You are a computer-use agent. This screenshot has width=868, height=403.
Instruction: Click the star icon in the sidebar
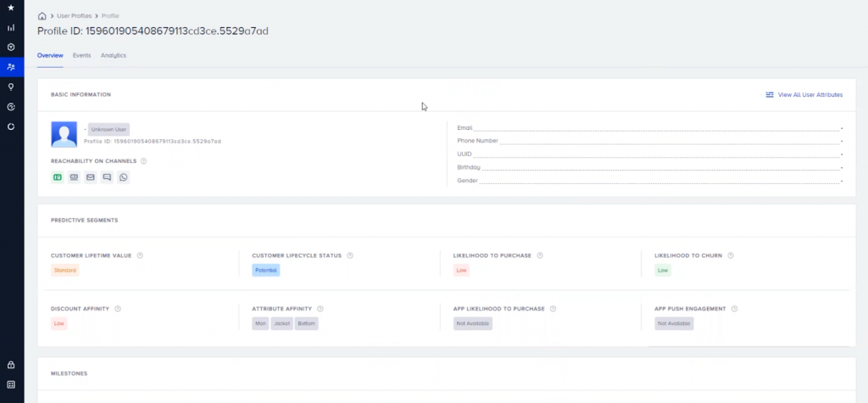tap(11, 8)
